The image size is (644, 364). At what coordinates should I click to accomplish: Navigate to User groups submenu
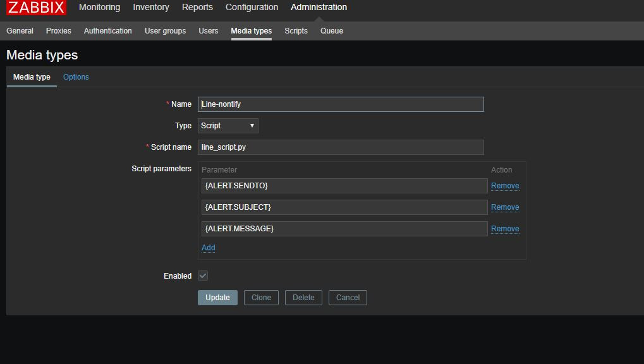(165, 31)
